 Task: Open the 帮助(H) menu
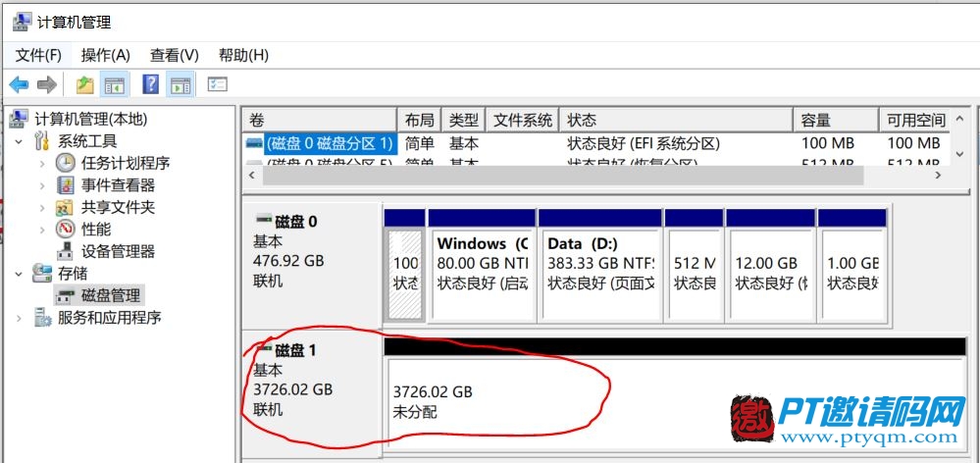[x=243, y=56]
